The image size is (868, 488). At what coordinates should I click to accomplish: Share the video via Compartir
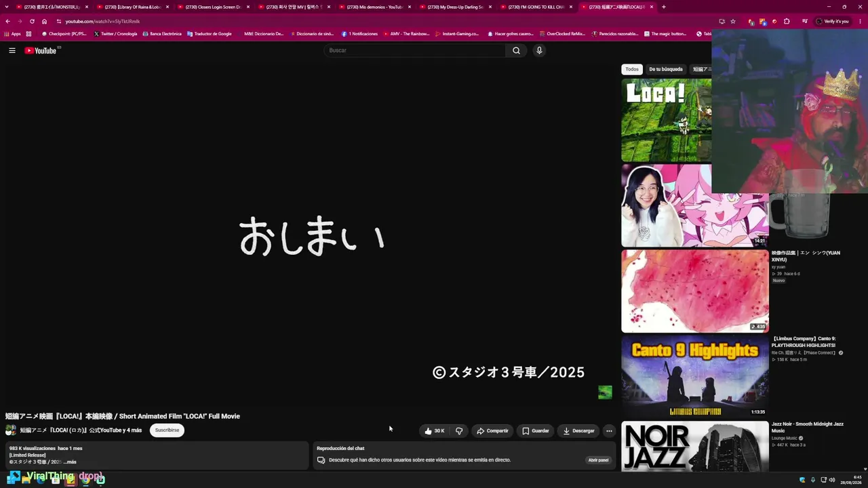[x=492, y=431]
